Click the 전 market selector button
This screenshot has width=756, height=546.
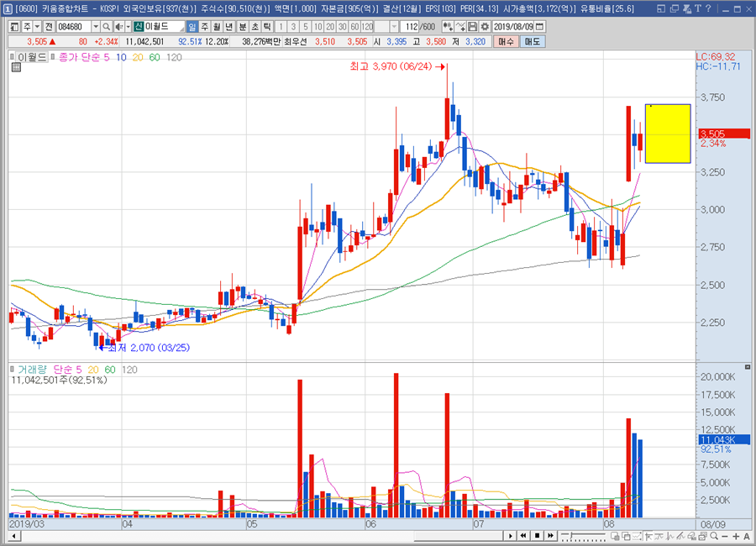(49, 27)
